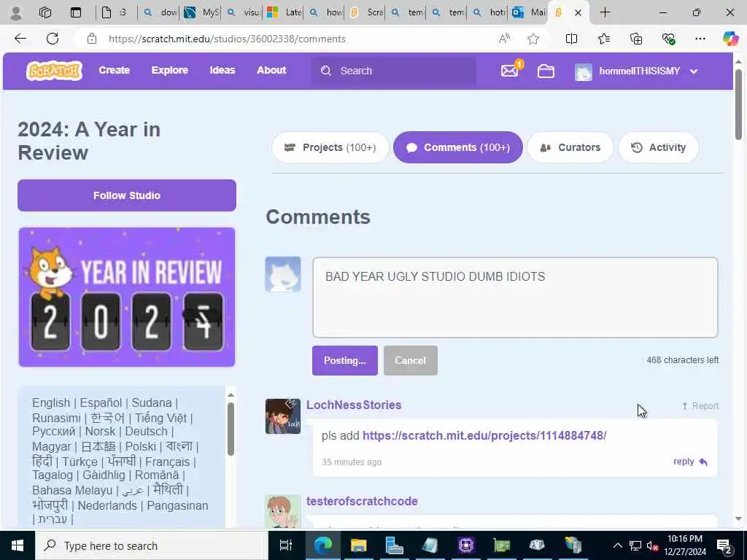Viewport: 747px width, 560px height.
Task: Click the split screen icon
Action: [x=571, y=39]
